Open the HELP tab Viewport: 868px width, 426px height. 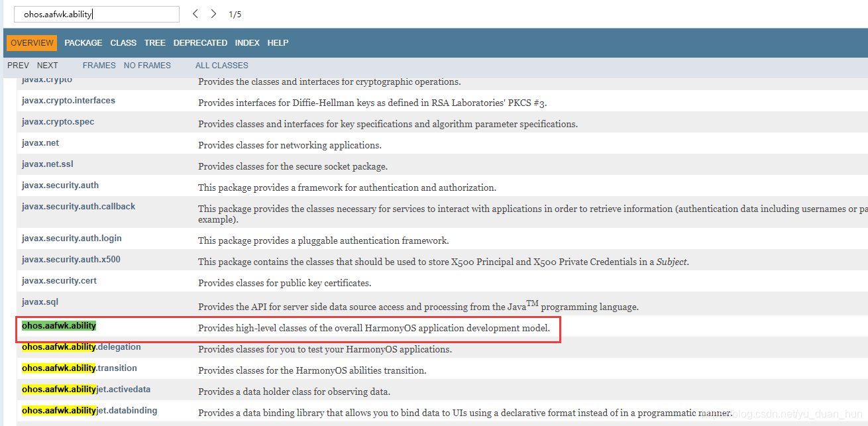click(278, 43)
